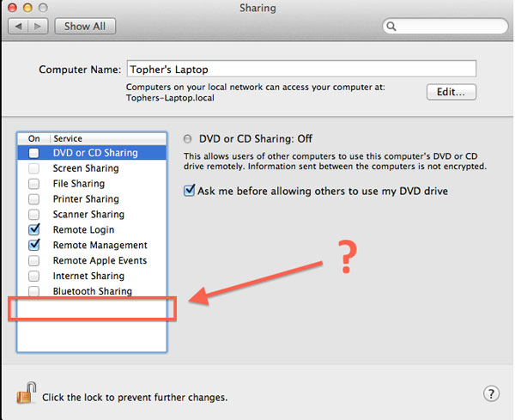This screenshot has width=515, height=420.
Task: Select Bluetooth Sharing in the list
Action: coord(92,292)
